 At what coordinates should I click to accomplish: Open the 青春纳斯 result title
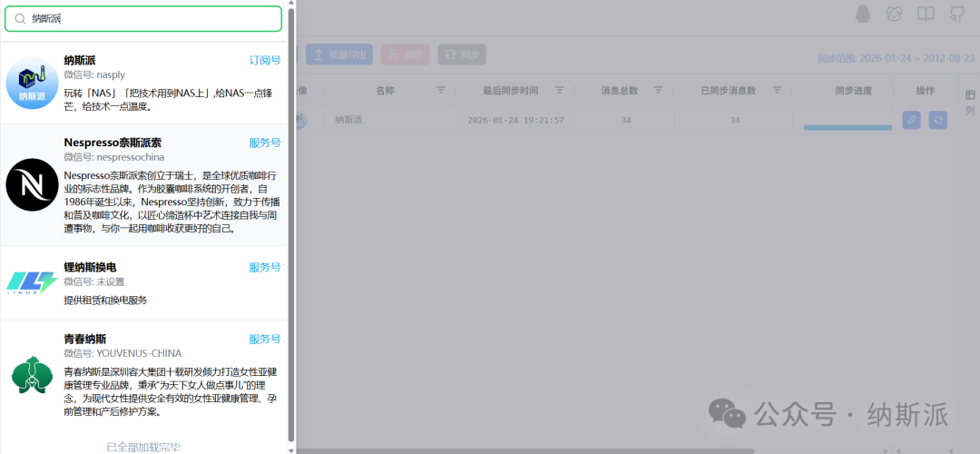pyautogui.click(x=85, y=339)
